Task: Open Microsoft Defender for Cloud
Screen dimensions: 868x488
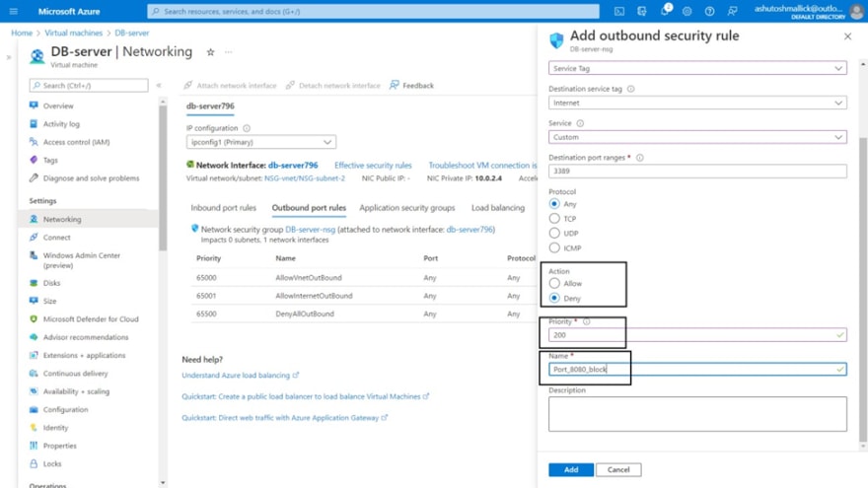Action: pos(89,319)
